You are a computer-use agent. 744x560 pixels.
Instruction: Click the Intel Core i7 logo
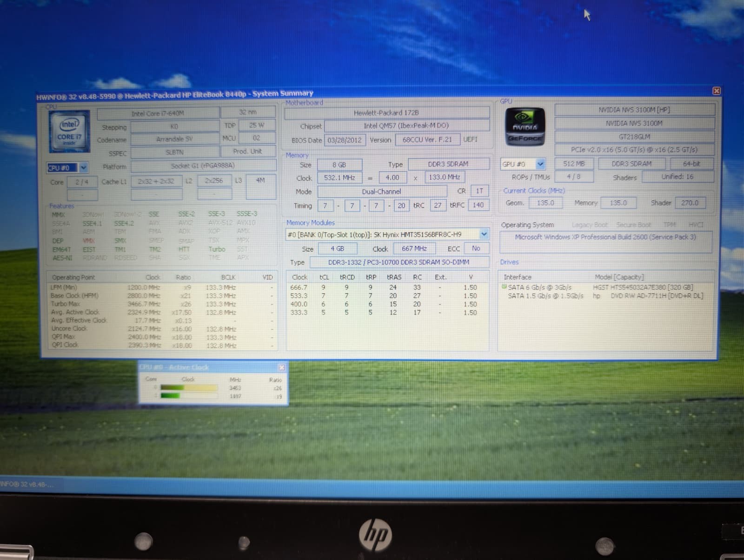coord(70,132)
